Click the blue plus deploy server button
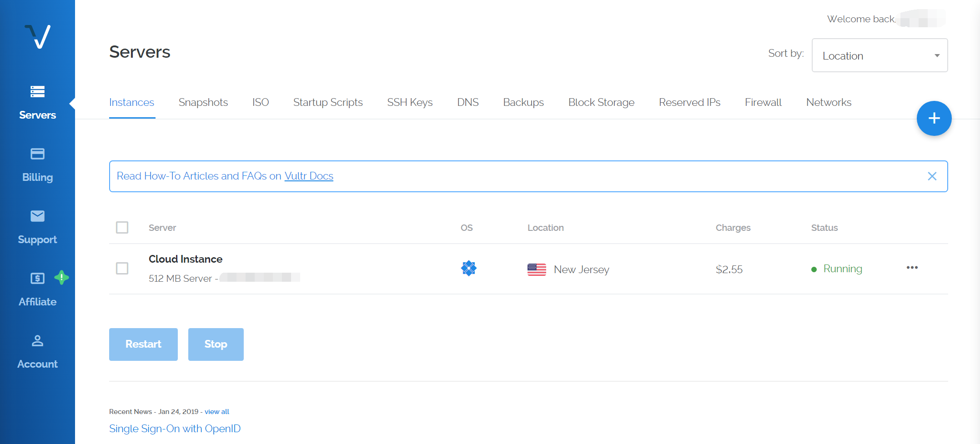 point(934,118)
